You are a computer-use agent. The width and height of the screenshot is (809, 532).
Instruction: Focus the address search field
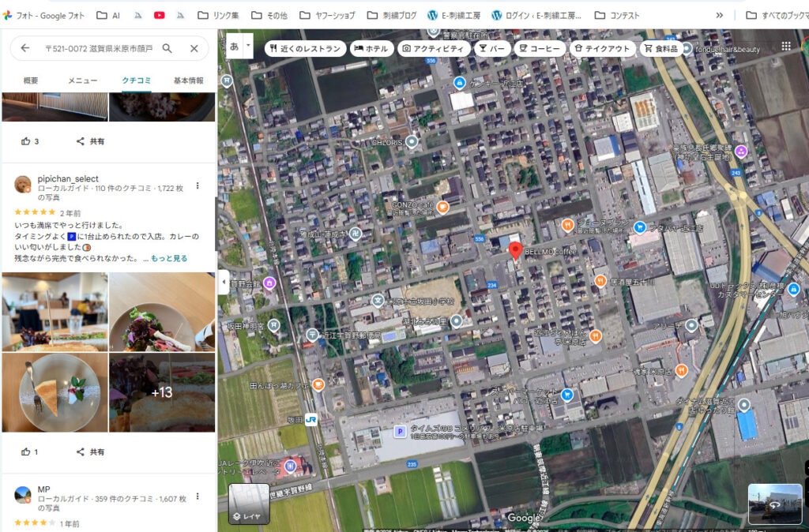pyautogui.click(x=99, y=48)
